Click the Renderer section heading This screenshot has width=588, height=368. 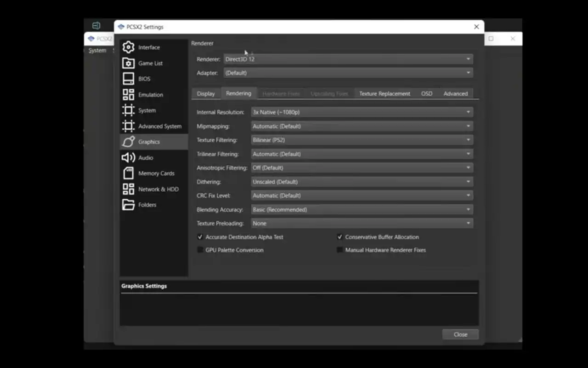click(203, 43)
